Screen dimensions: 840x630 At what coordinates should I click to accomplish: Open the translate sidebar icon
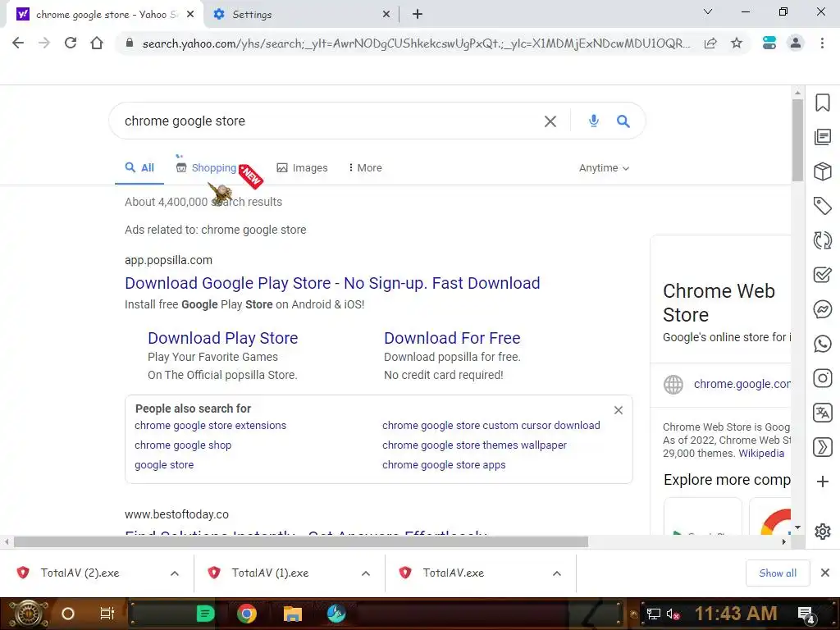[x=822, y=413]
